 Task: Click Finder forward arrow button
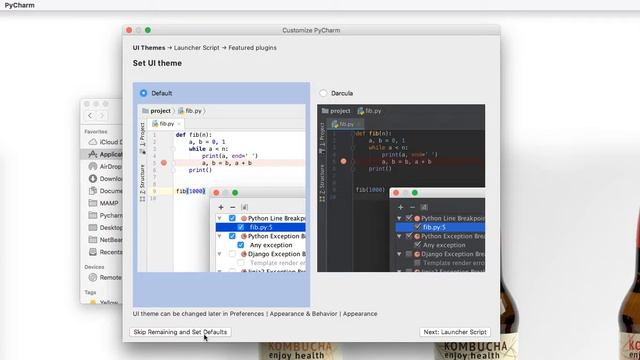coord(102,116)
